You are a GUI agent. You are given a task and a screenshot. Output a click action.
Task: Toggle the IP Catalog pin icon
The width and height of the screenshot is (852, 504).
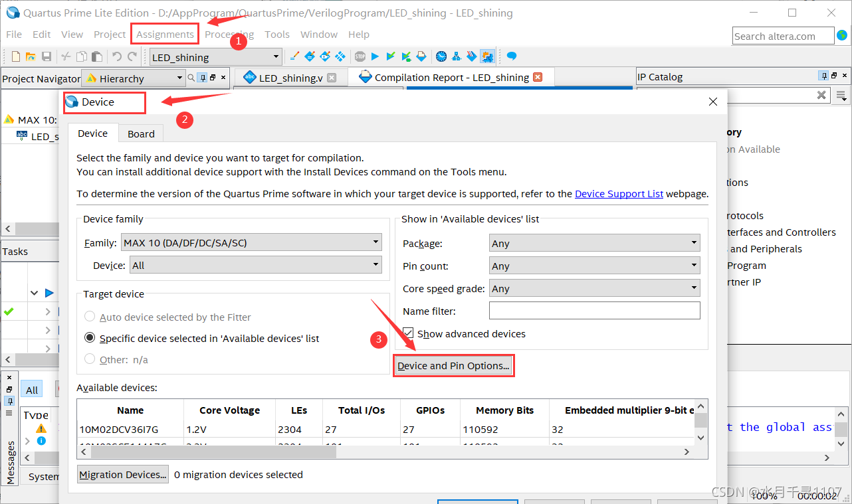(x=824, y=76)
